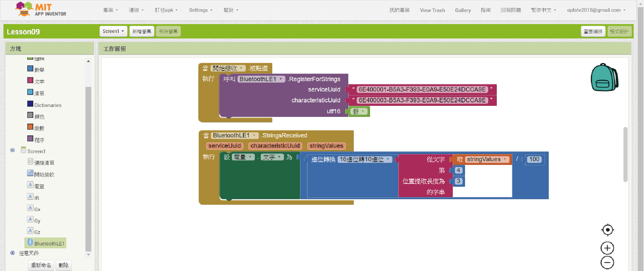Open the Settings menu
644x271 pixels.
tap(200, 10)
